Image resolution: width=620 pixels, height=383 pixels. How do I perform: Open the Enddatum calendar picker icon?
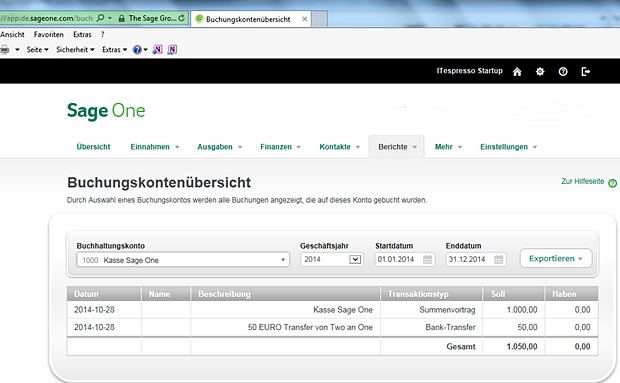coord(499,260)
